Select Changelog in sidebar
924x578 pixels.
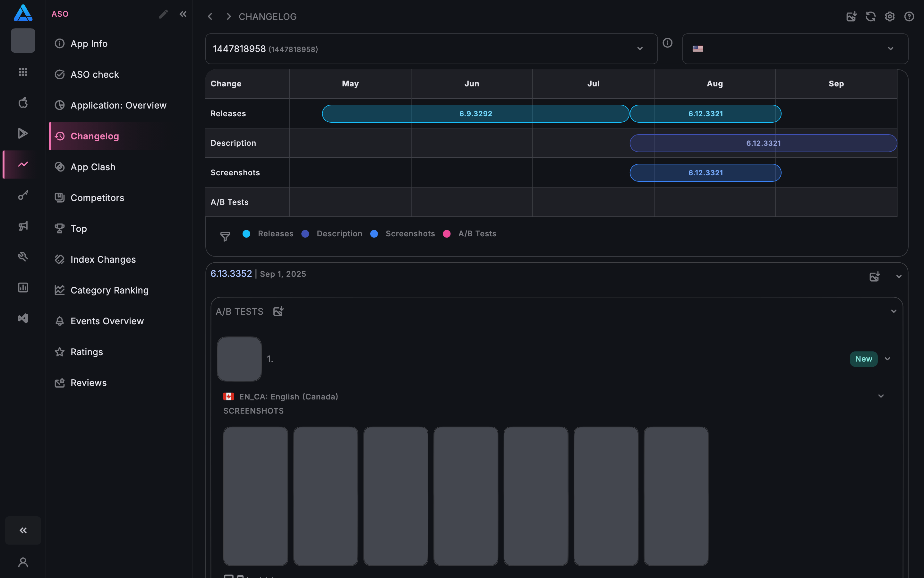(x=119, y=136)
